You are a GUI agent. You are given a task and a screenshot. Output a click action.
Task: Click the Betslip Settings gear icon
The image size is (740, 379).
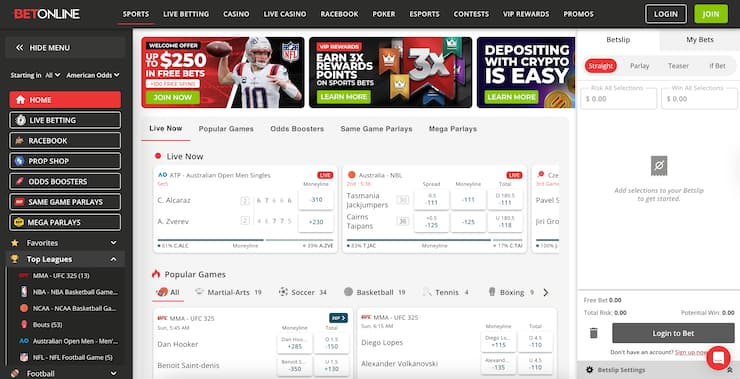[x=589, y=370]
